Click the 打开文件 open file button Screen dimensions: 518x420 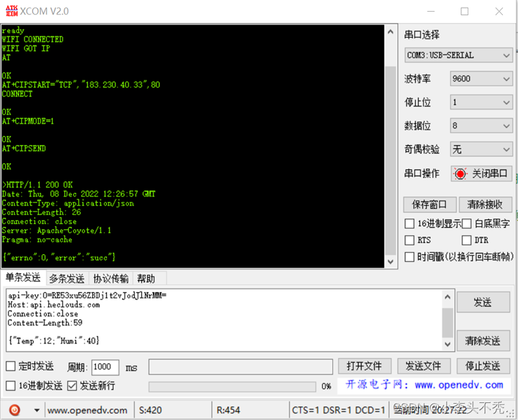pyautogui.click(x=364, y=366)
